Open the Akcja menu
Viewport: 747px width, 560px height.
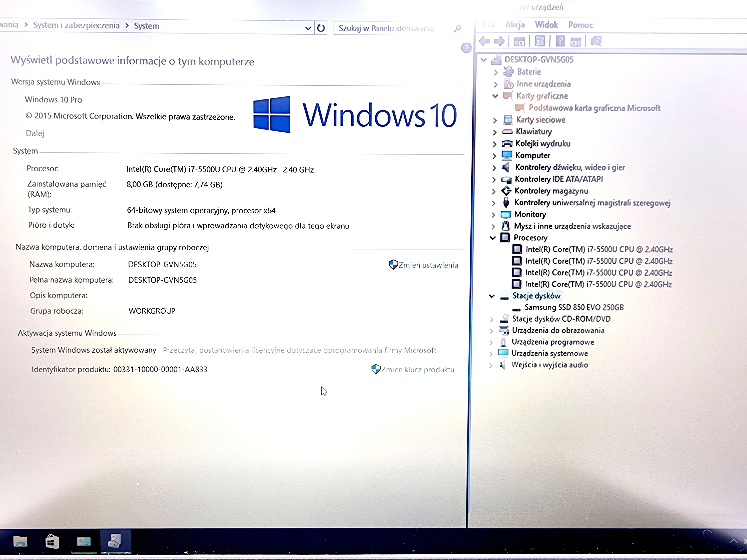coord(515,25)
